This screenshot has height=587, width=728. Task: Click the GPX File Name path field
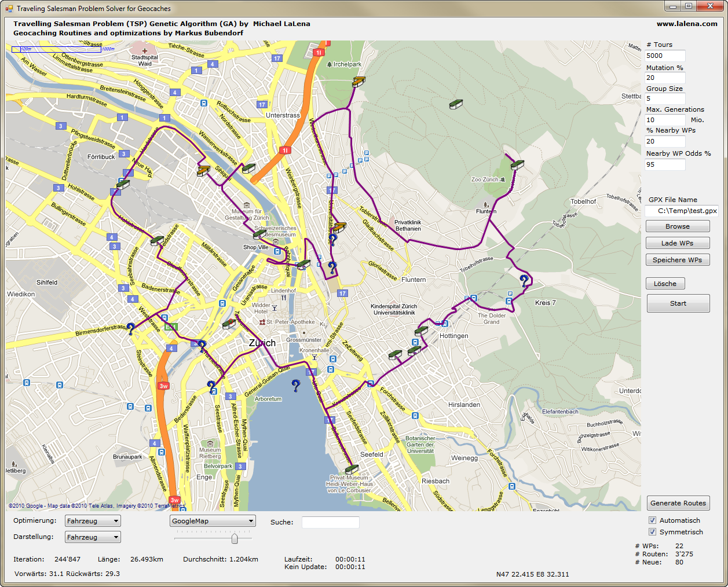(x=682, y=211)
